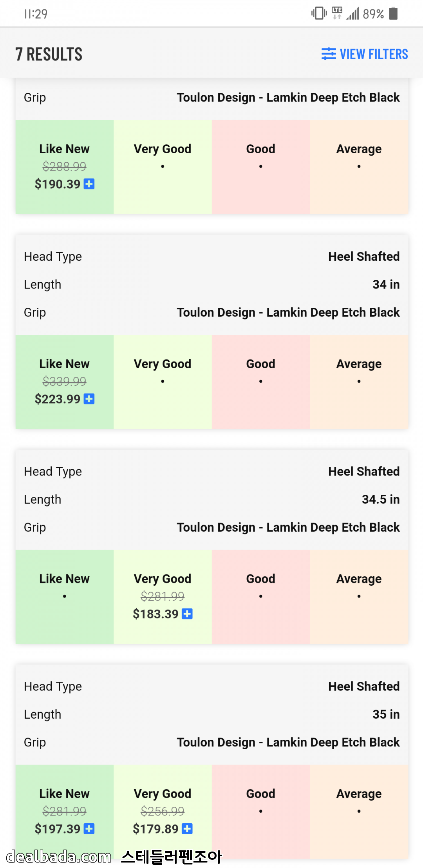Select Average condition cell for 34 in putter

359,381
